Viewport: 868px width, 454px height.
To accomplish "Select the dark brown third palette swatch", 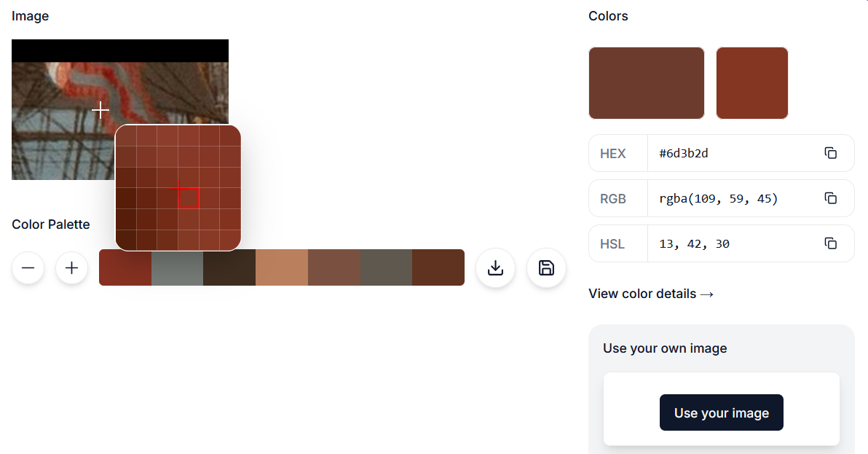I will 229,267.
